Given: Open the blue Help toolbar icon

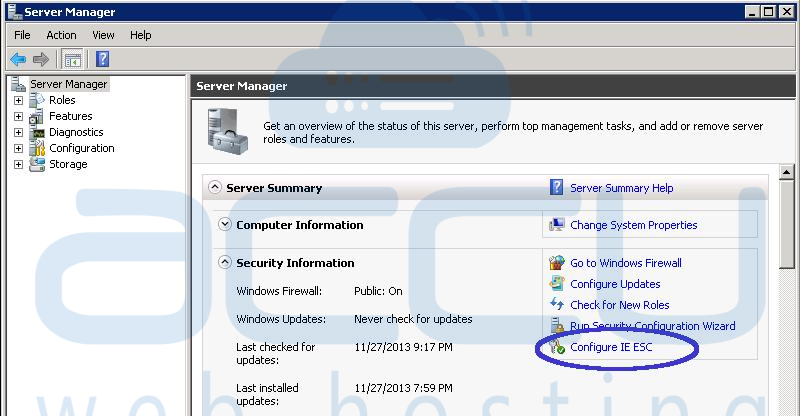Looking at the screenshot, I should coord(103,59).
